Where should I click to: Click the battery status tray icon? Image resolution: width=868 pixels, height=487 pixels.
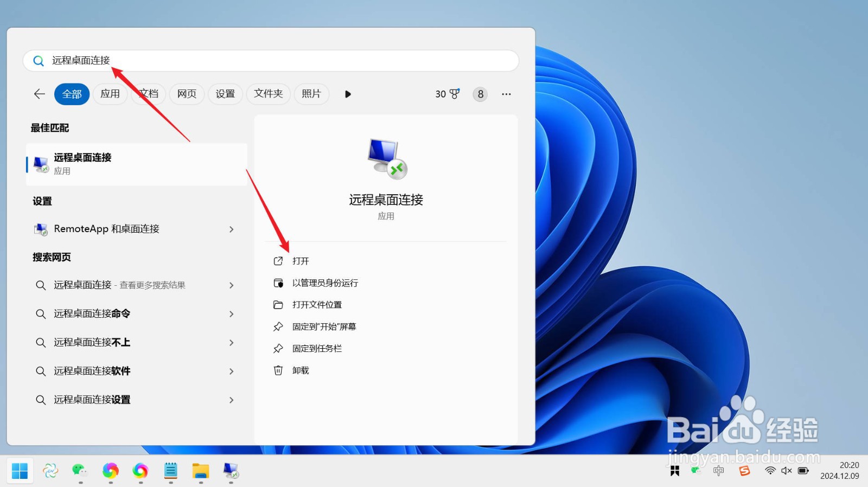pyautogui.click(x=803, y=471)
